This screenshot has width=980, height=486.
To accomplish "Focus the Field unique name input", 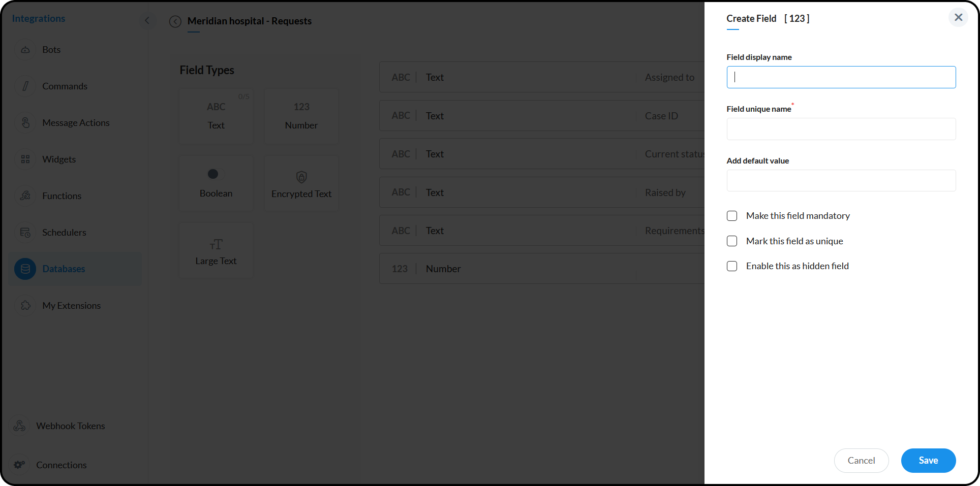I will [841, 129].
